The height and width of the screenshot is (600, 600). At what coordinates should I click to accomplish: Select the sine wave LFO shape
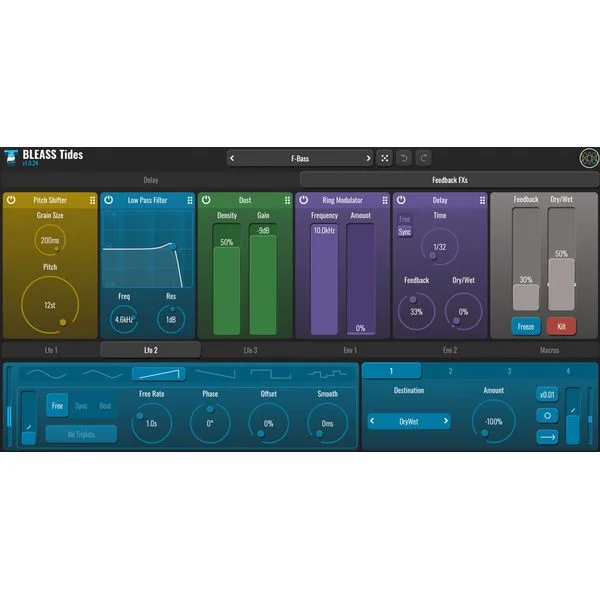click(47, 374)
